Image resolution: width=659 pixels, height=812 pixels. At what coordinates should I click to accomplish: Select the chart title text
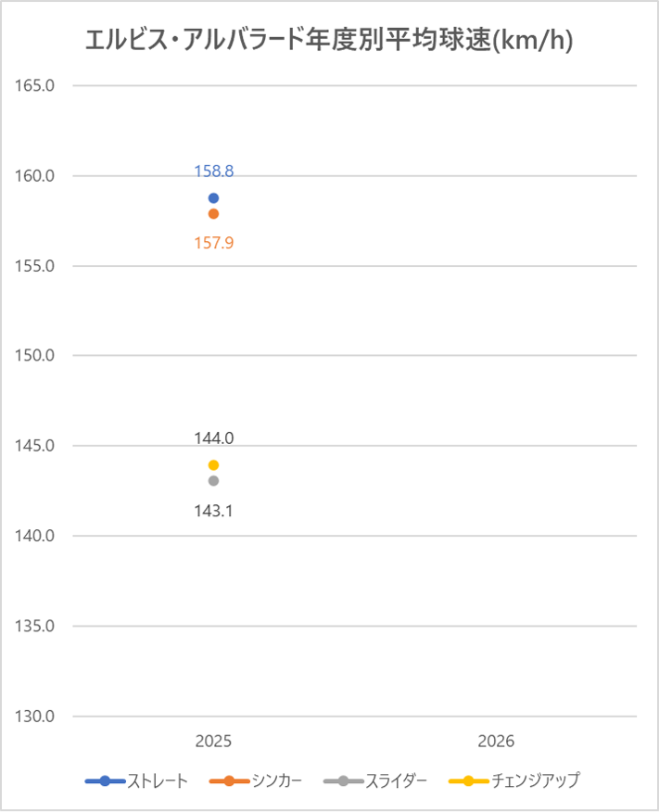[x=328, y=41]
